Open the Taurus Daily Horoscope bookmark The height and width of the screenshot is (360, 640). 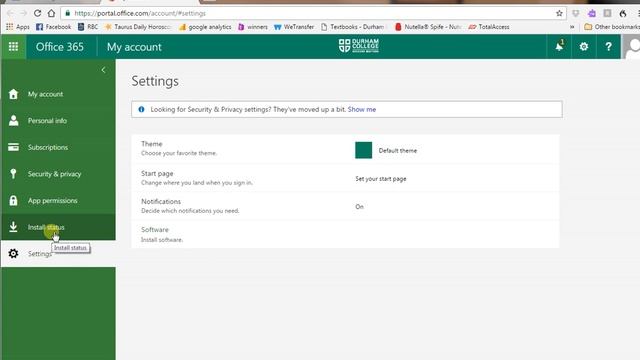138,27
